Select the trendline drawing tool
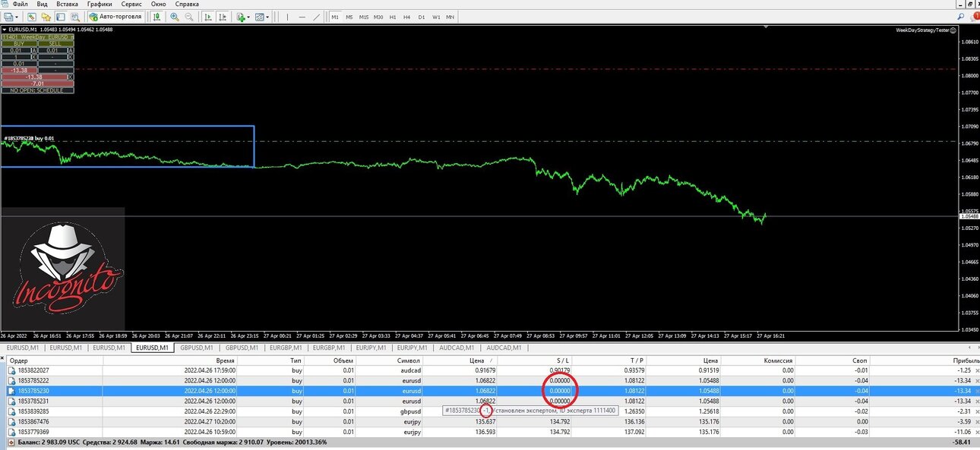This screenshot has width=980, height=450. point(317,17)
